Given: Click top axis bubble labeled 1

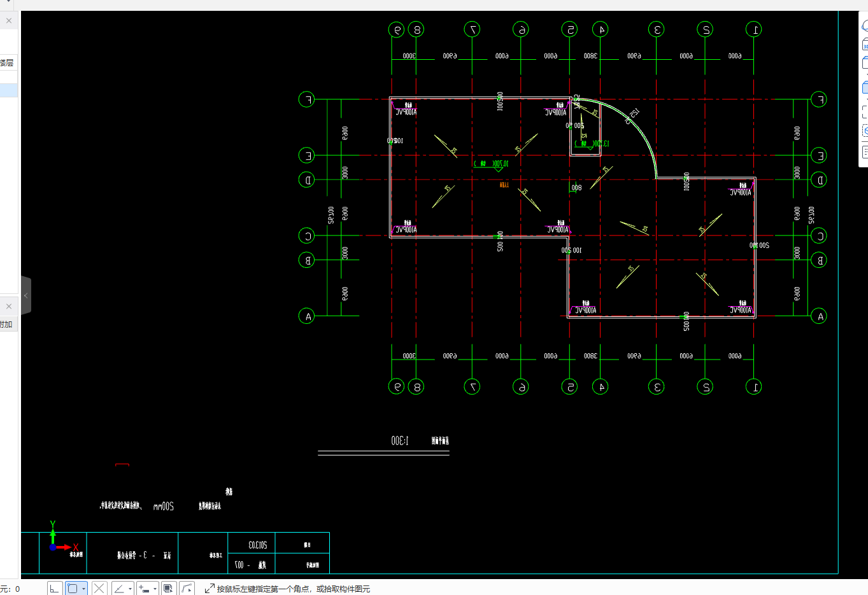Looking at the screenshot, I should 753,29.
